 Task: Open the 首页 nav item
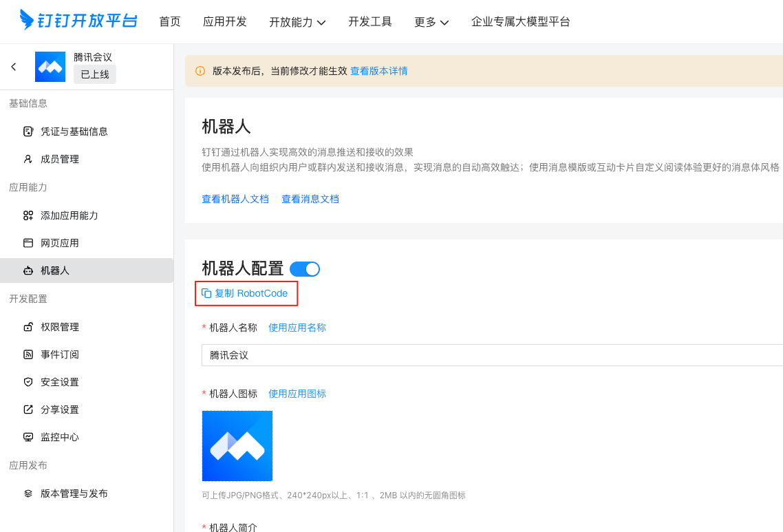tap(170, 21)
